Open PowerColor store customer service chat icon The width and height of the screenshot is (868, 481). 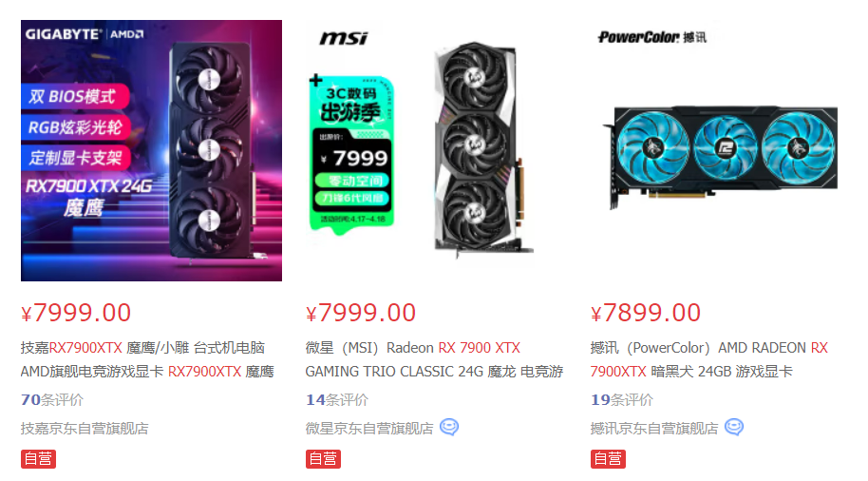pyautogui.click(x=734, y=427)
